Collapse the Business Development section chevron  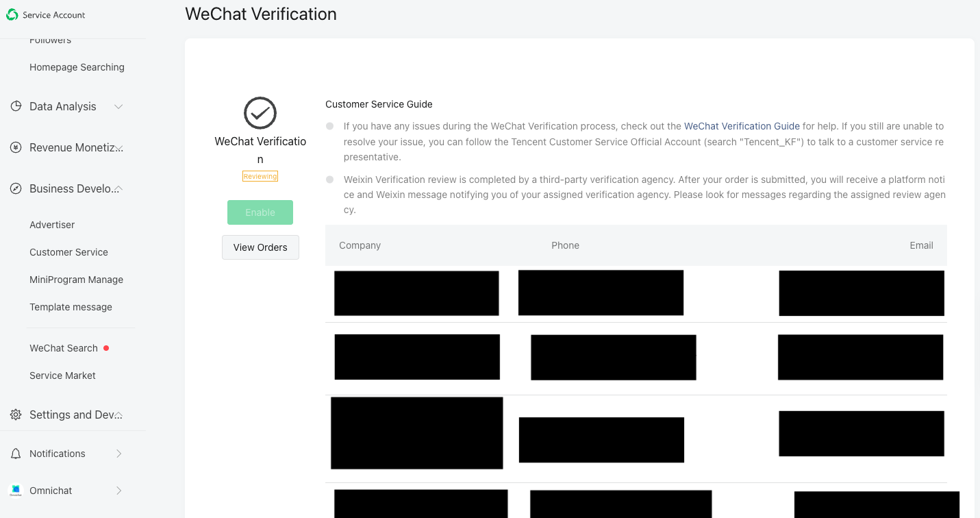[x=118, y=188]
